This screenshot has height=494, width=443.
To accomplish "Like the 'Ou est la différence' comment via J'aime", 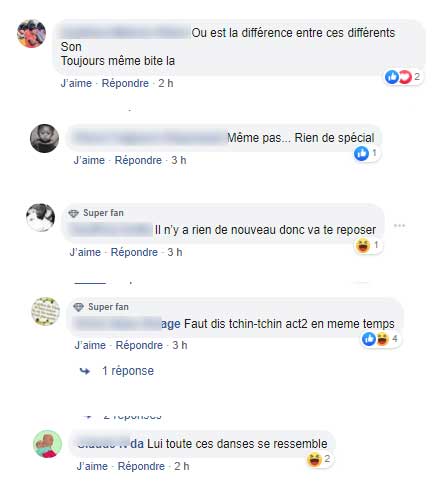I will [x=76, y=83].
